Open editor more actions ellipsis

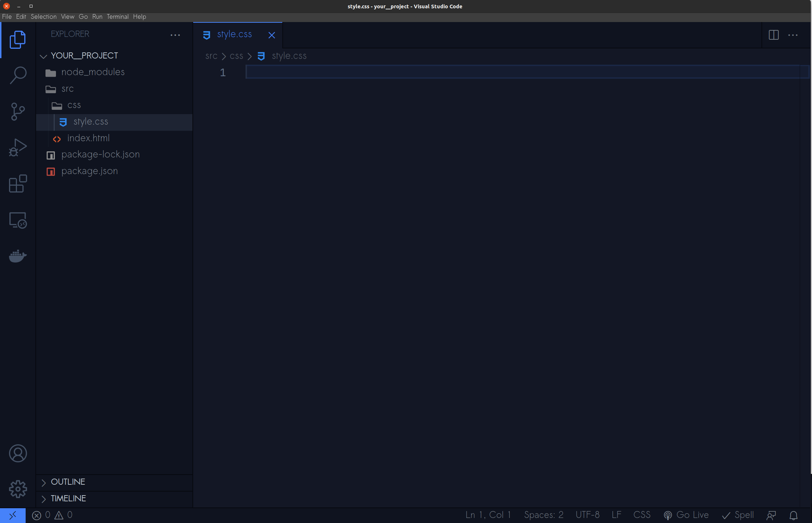(x=793, y=35)
